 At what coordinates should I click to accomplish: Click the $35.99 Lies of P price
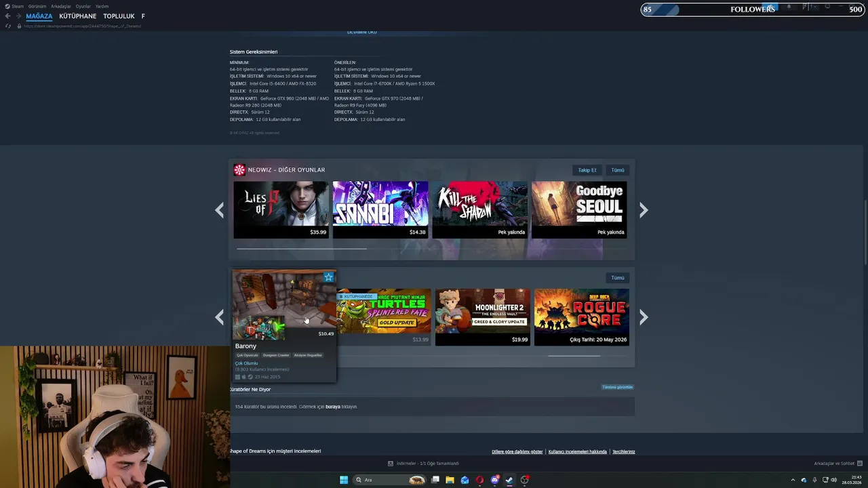pos(318,232)
